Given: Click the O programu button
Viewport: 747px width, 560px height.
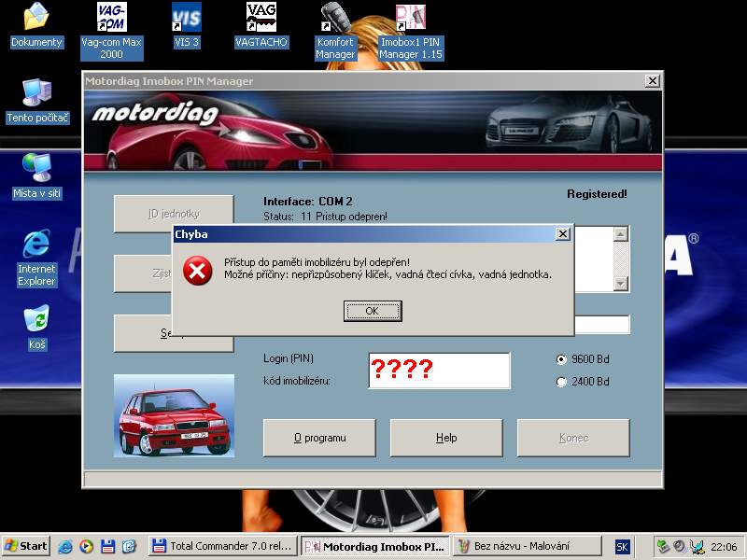Looking at the screenshot, I should click(319, 438).
